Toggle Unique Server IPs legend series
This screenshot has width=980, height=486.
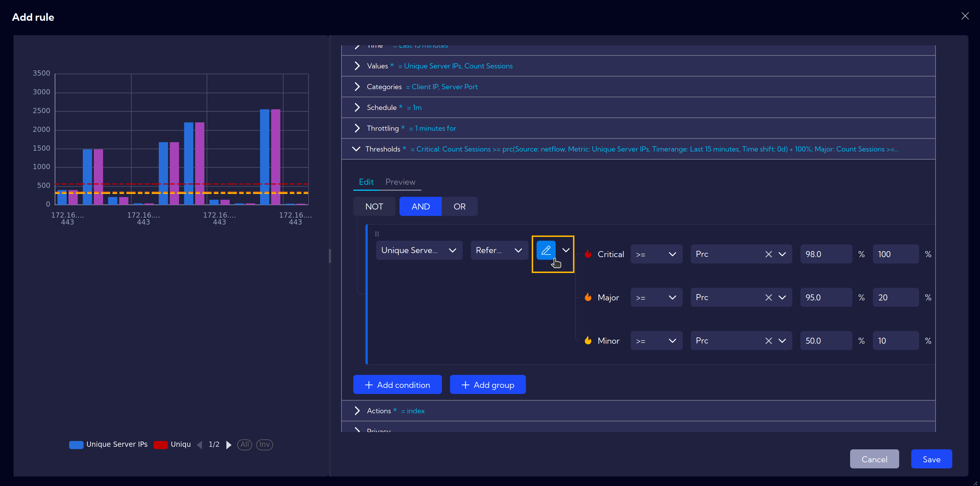point(109,444)
